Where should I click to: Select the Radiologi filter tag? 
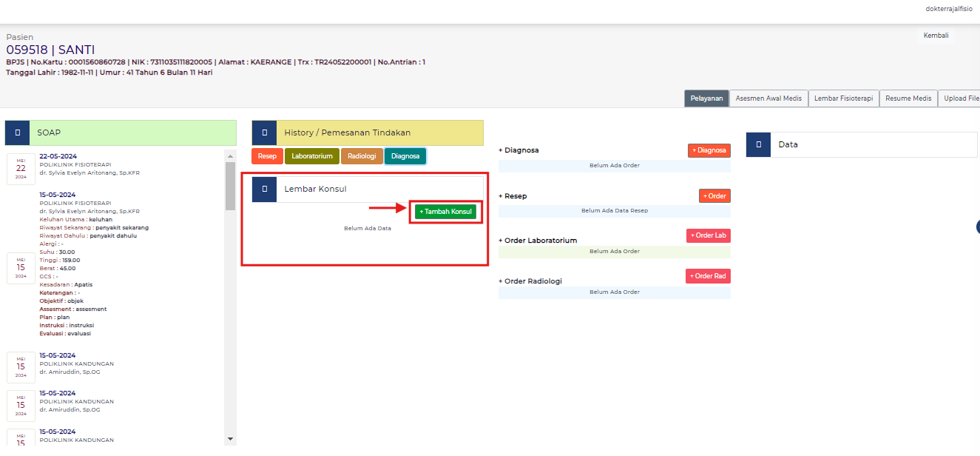click(x=362, y=155)
